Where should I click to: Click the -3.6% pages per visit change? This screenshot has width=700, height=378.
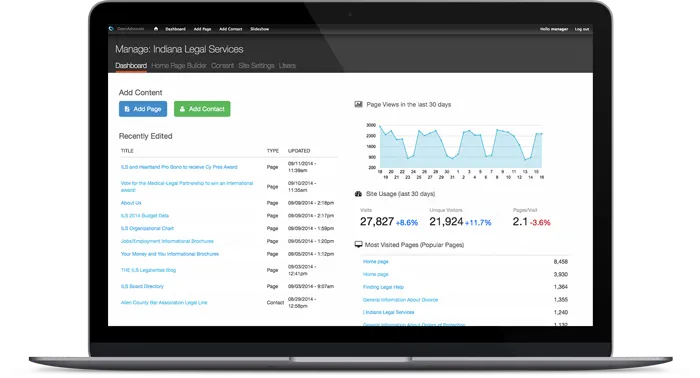coord(540,223)
